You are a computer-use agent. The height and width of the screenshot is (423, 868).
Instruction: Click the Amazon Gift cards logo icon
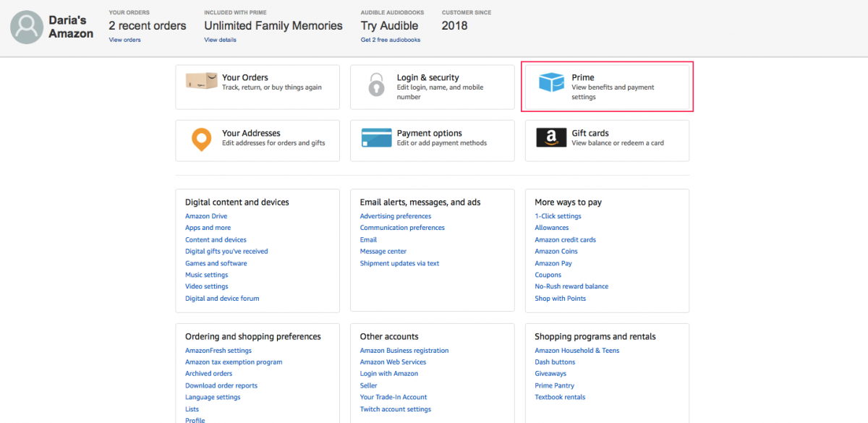(x=551, y=137)
